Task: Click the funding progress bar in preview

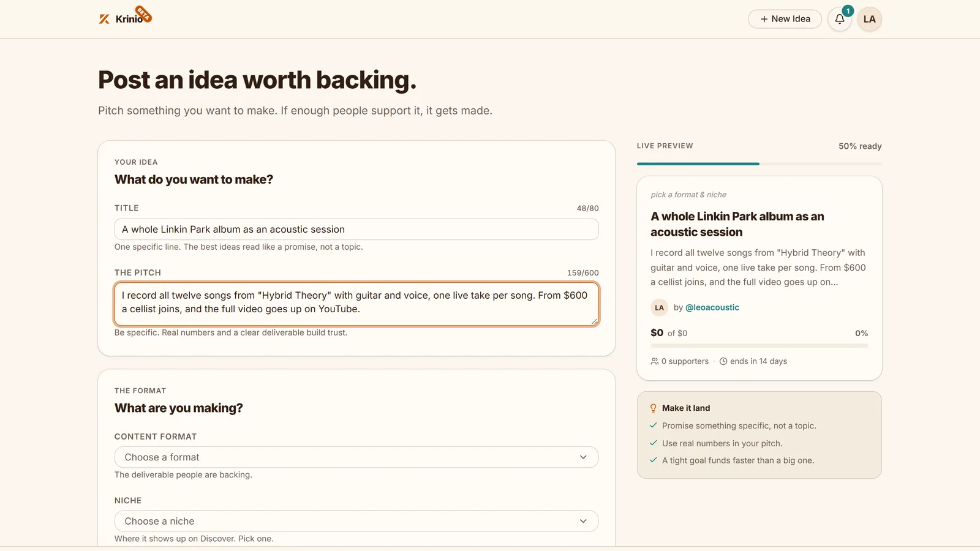Action: coord(759,346)
